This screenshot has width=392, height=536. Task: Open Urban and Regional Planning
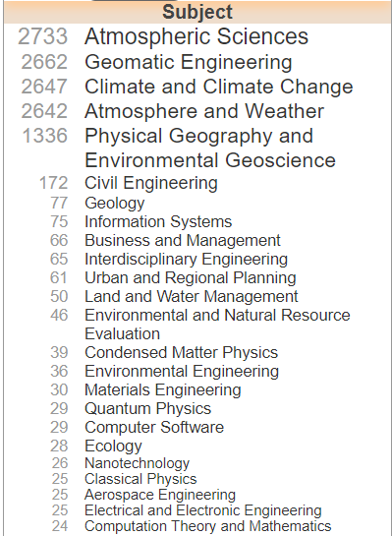point(191,277)
